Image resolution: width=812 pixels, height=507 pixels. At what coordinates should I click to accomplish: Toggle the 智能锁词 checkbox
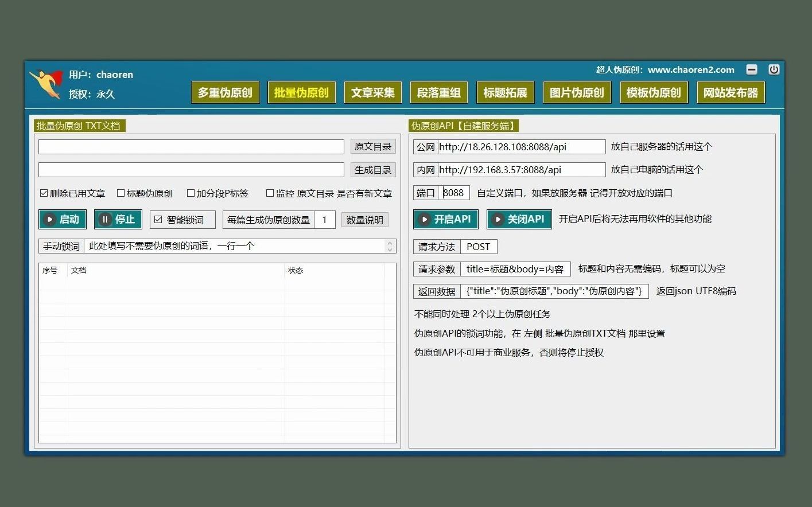point(158,220)
